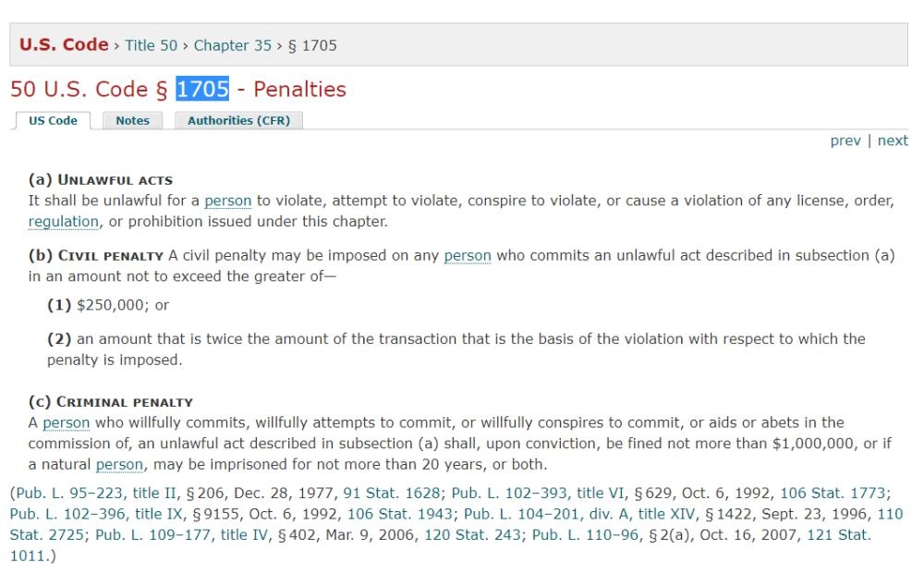Open the 106 Stat. 1773 citation
This screenshot has width=924, height=586.
tap(833, 493)
